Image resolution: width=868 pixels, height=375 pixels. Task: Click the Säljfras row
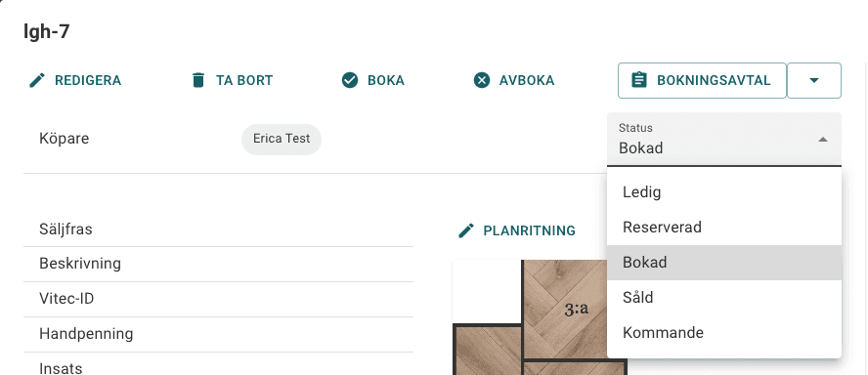218,229
